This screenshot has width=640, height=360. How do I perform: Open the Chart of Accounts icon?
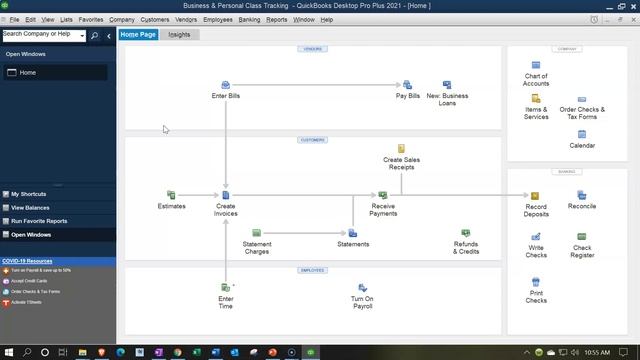536,65
